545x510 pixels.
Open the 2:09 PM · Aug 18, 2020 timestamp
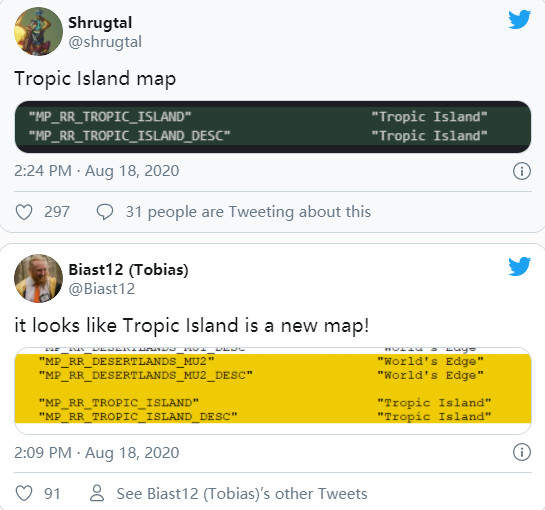(97, 453)
